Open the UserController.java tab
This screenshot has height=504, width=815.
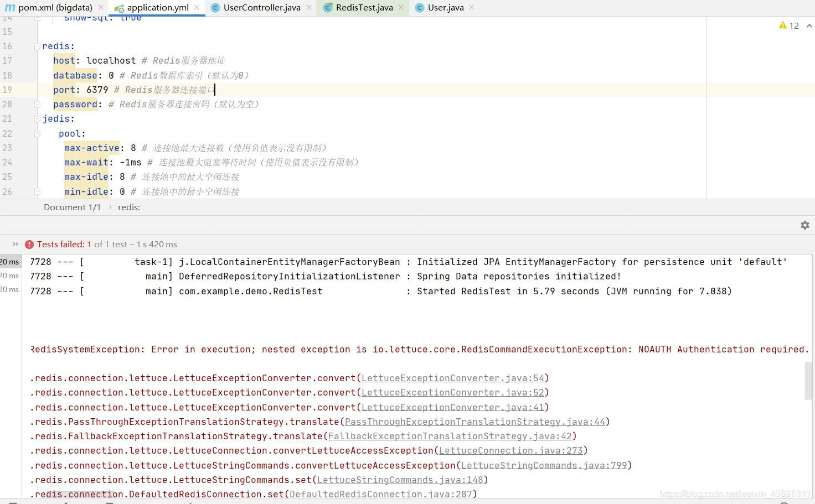click(x=262, y=8)
